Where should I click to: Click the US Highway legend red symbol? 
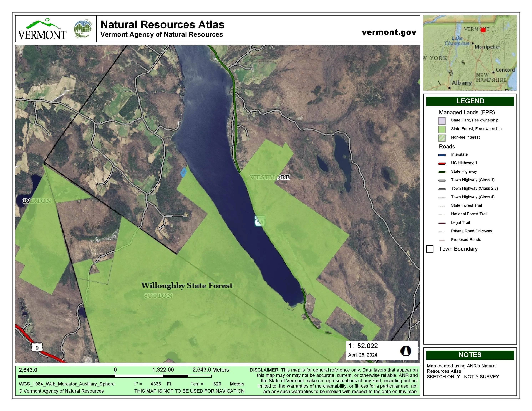[442, 163]
